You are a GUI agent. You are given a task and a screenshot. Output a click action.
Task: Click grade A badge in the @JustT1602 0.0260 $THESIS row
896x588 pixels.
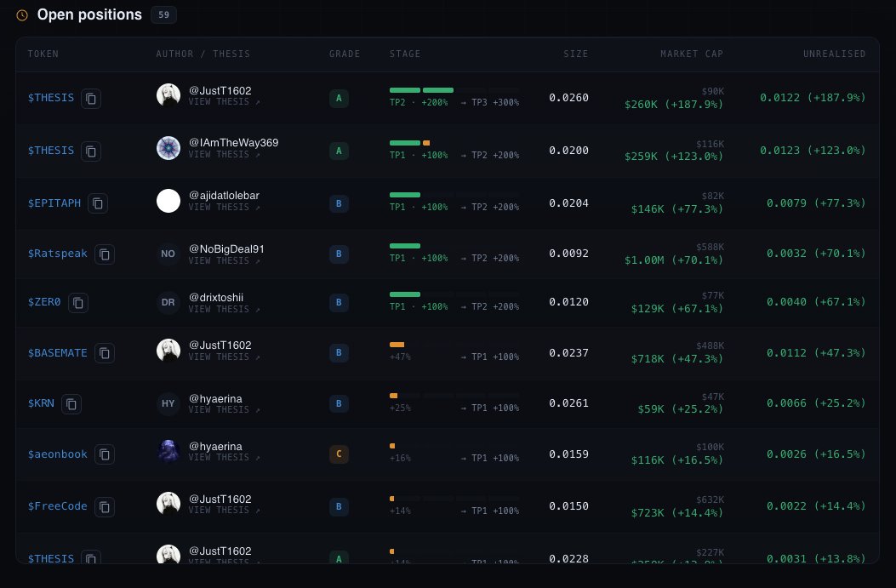[x=339, y=99]
